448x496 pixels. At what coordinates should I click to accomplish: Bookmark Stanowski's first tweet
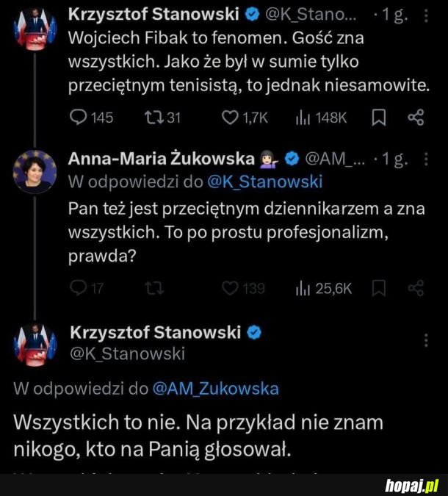tap(379, 117)
